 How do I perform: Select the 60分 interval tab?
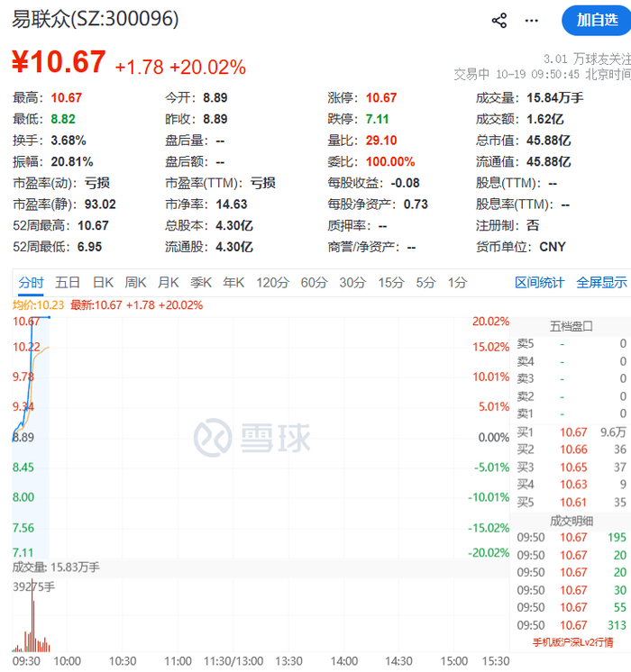click(x=314, y=283)
